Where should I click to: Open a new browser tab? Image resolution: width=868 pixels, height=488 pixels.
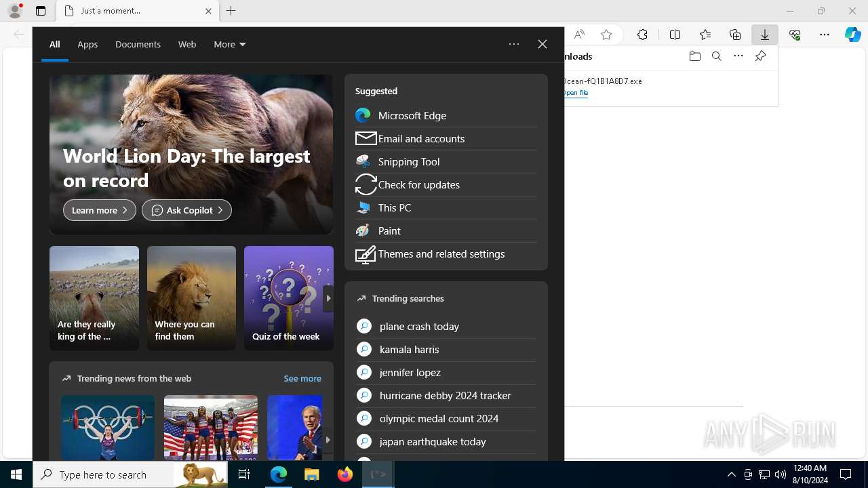[231, 11]
